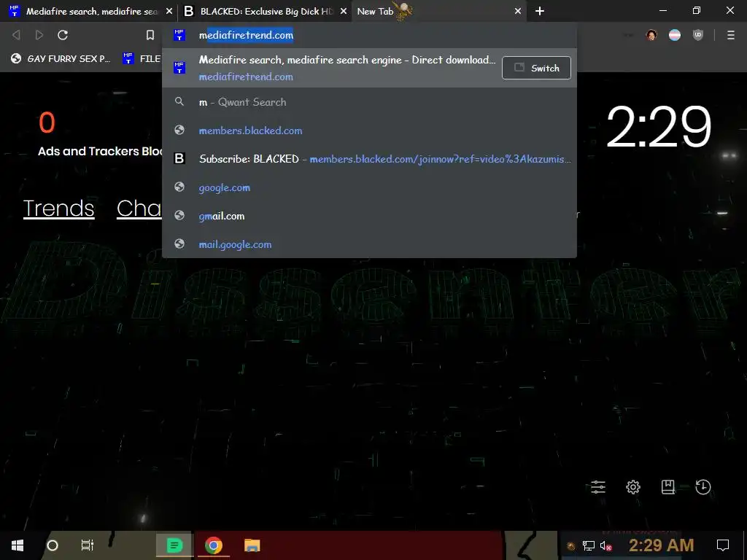The height and width of the screenshot is (560, 747).
Task: Click the browser back arrow
Action: tap(16, 35)
